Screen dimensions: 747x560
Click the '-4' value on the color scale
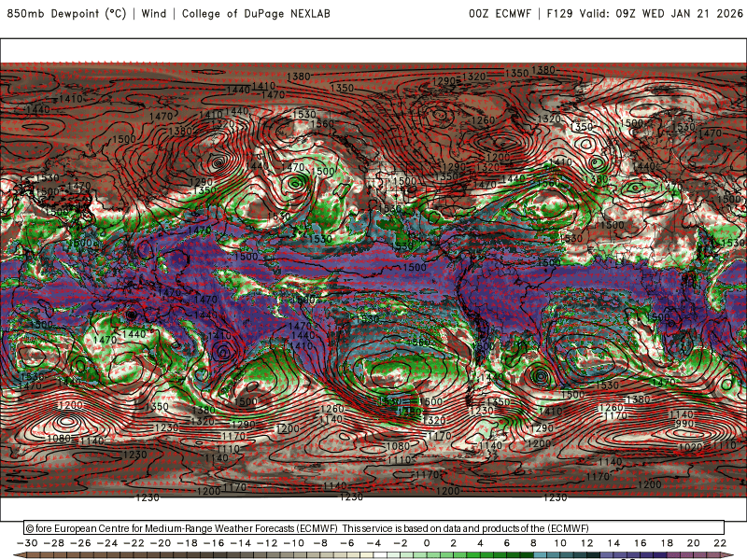click(x=374, y=543)
